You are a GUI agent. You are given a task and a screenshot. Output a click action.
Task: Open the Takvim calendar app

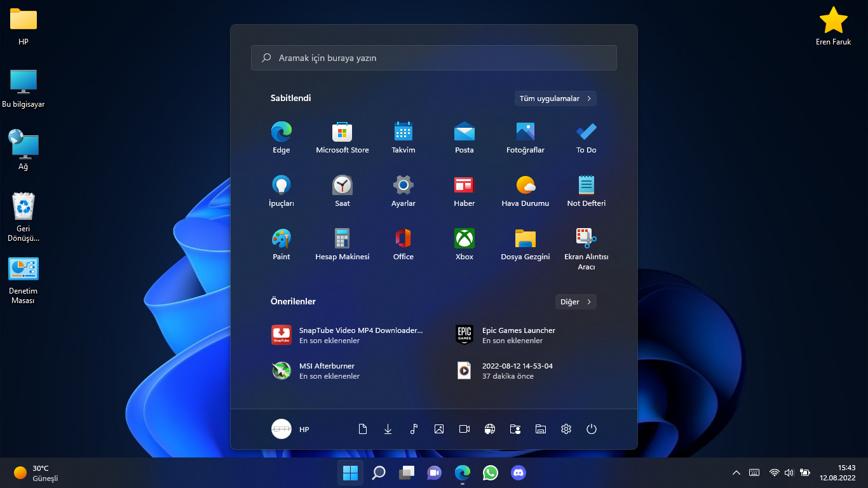pyautogui.click(x=403, y=138)
